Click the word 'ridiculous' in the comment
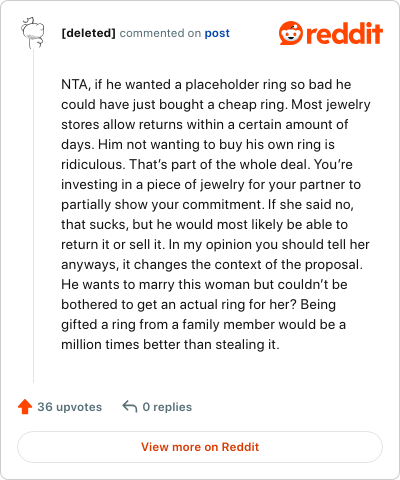 [x=92, y=164]
